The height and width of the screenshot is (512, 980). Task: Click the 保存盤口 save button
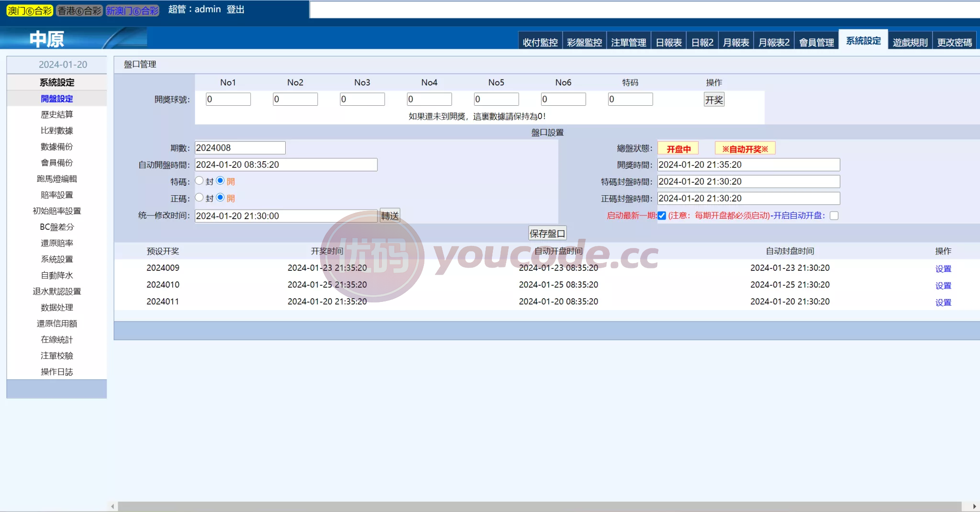click(x=547, y=234)
